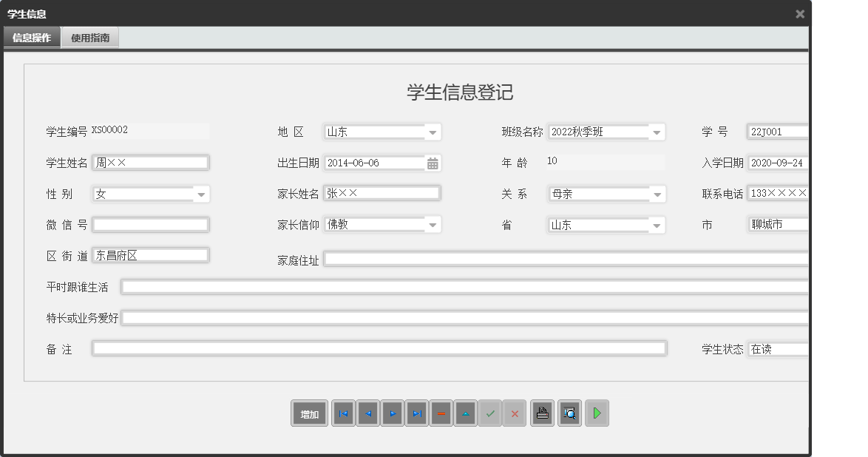
Task: Select the 信息操作 tab
Action: (30, 37)
